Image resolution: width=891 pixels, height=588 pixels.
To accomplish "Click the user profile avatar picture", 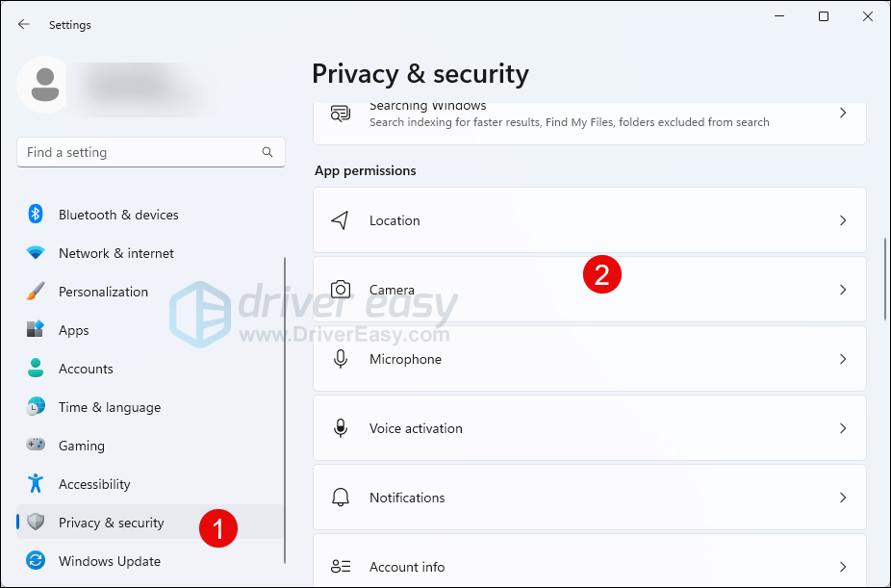I will pyautogui.click(x=43, y=85).
